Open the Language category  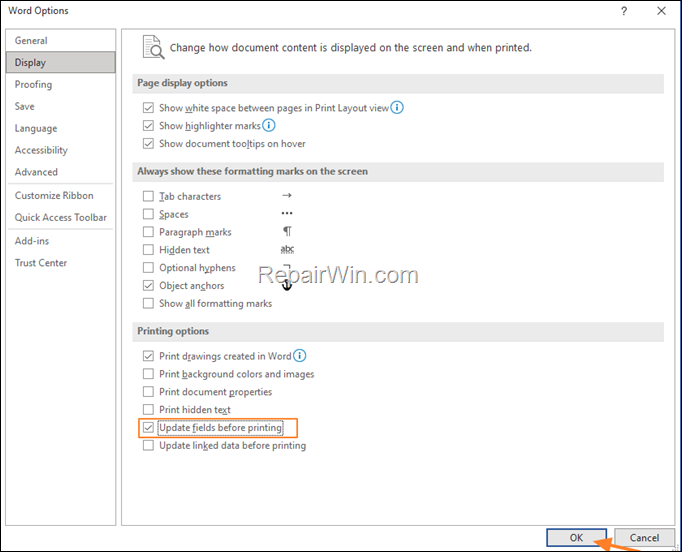pyautogui.click(x=61, y=128)
